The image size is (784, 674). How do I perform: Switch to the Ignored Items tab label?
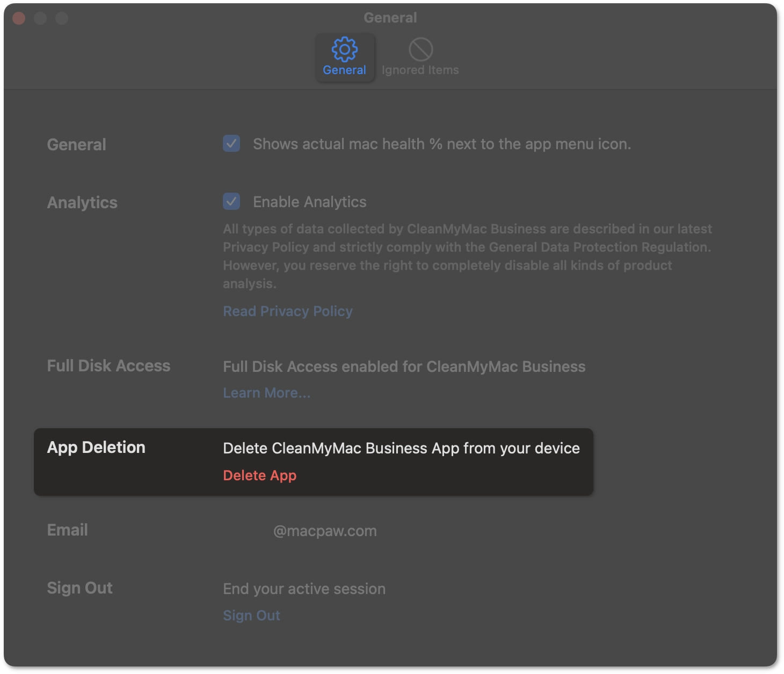click(420, 70)
